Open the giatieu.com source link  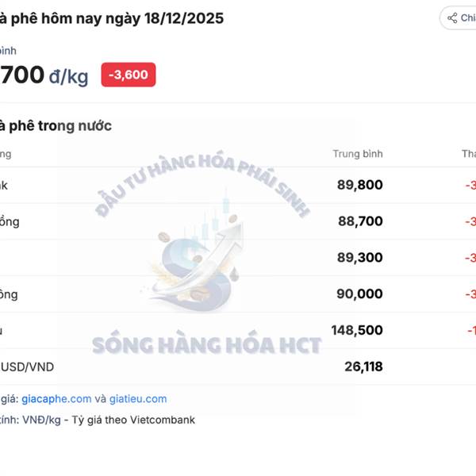tap(137, 399)
